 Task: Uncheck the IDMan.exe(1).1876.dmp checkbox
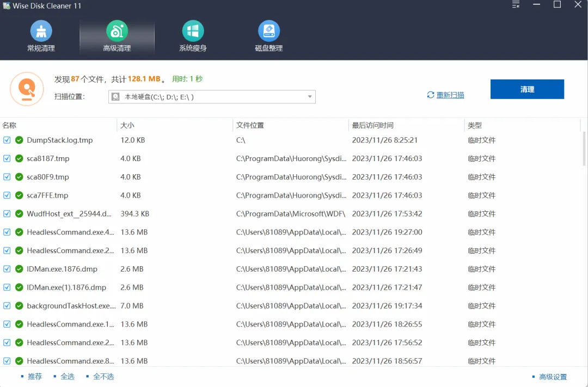[7, 287]
